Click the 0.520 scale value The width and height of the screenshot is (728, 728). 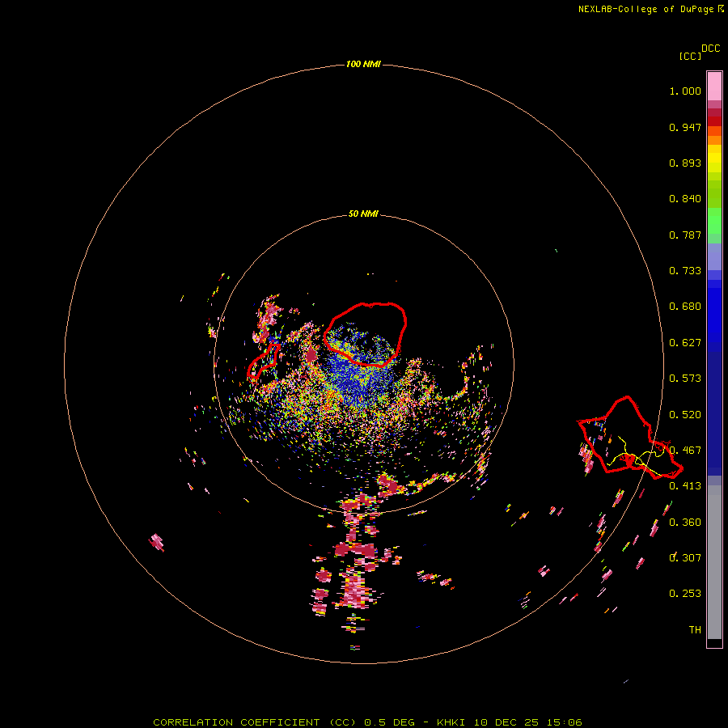(x=685, y=415)
